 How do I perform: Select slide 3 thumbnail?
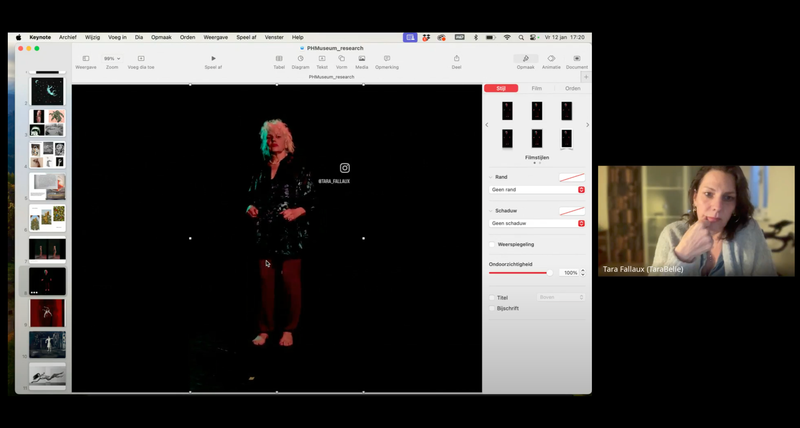coord(47,123)
